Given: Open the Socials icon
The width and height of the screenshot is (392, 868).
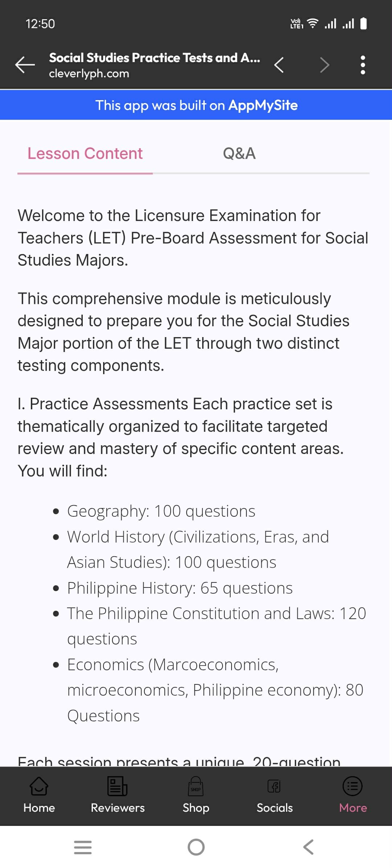Looking at the screenshot, I should click(x=274, y=786).
